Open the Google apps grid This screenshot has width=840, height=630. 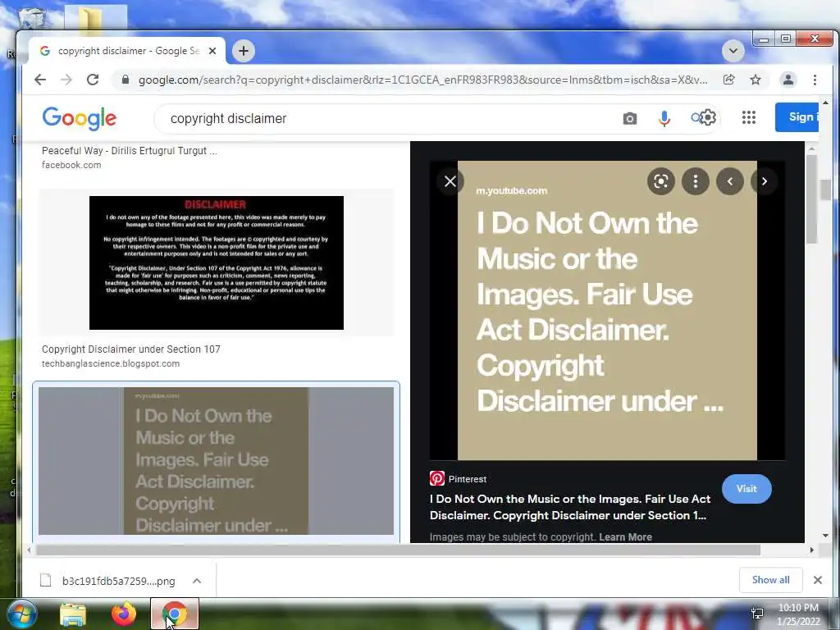[x=749, y=117]
